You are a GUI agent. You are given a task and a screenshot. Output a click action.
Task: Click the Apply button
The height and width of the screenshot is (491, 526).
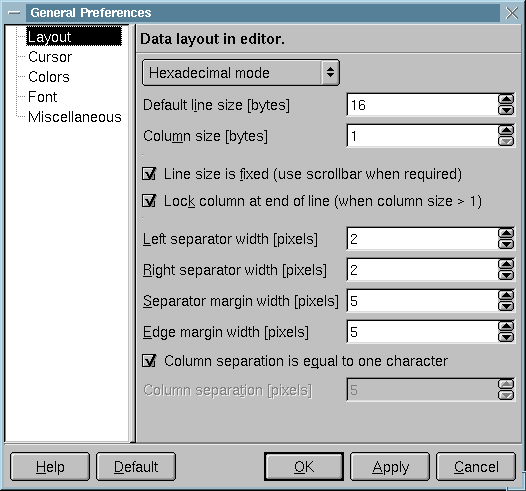point(390,467)
